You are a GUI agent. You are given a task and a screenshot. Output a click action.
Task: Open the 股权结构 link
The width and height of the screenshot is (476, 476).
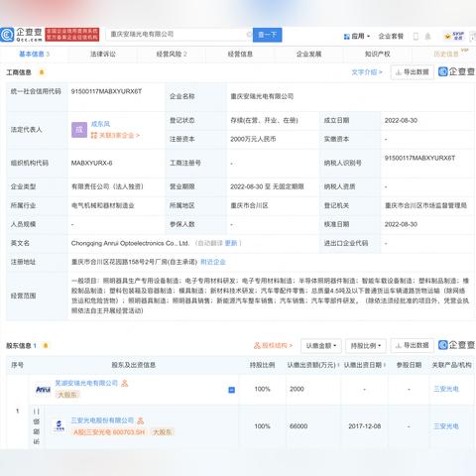point(274,346)
